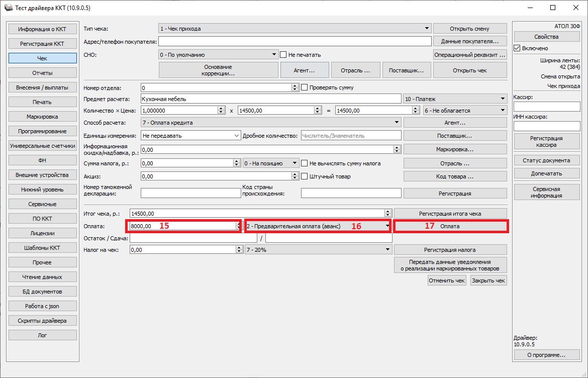
Task: Click the 'Номер отдела' spinner arrows
Action: pyautogui.click(x=295, y=87)
